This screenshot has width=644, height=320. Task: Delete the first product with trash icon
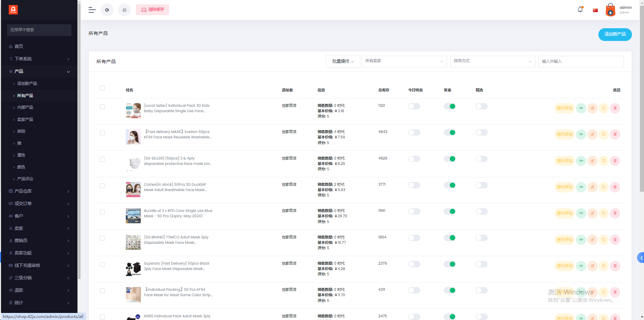pos(615,108)
